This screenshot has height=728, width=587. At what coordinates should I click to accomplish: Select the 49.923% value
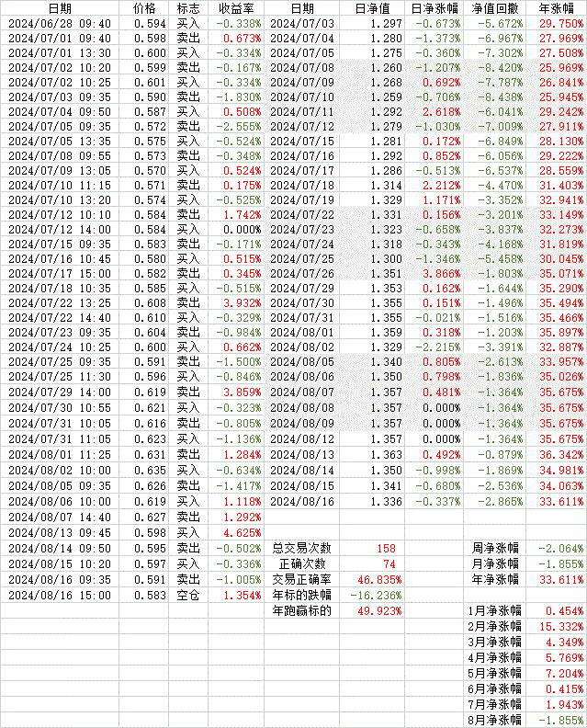coord(379,611)
